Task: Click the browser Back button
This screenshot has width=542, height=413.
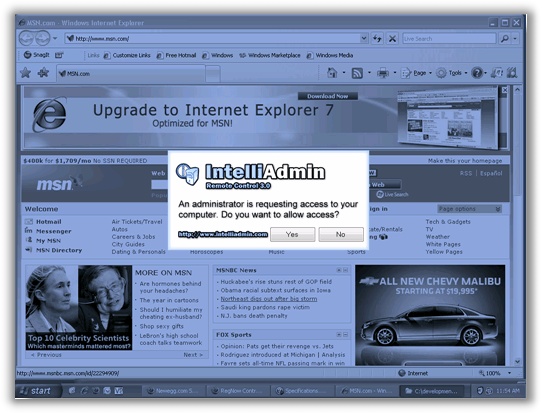Action: click(x=26, y=38)
